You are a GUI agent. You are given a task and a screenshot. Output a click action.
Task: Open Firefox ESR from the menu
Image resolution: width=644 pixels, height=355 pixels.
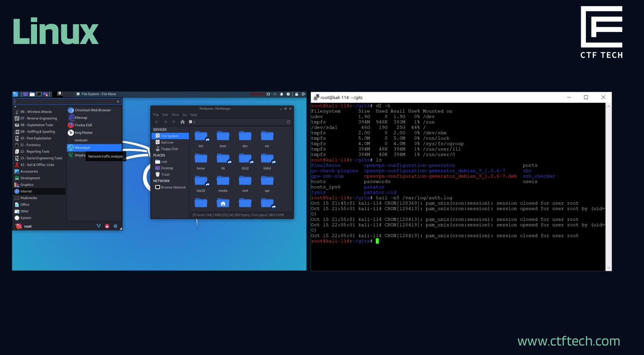point(80,125)
